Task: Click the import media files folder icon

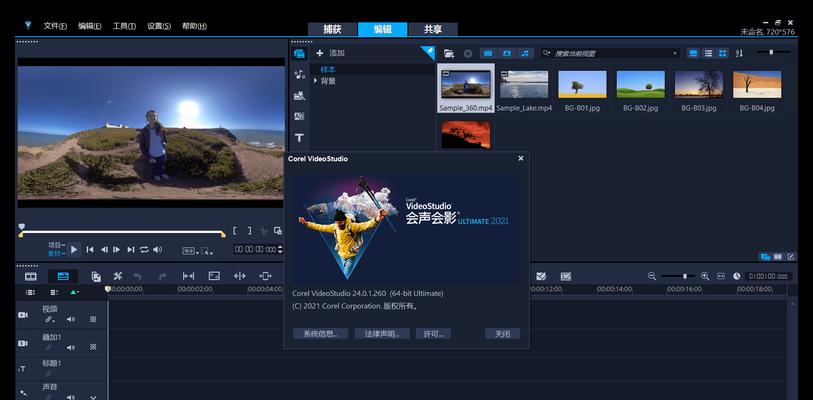Action: [449, 53]
